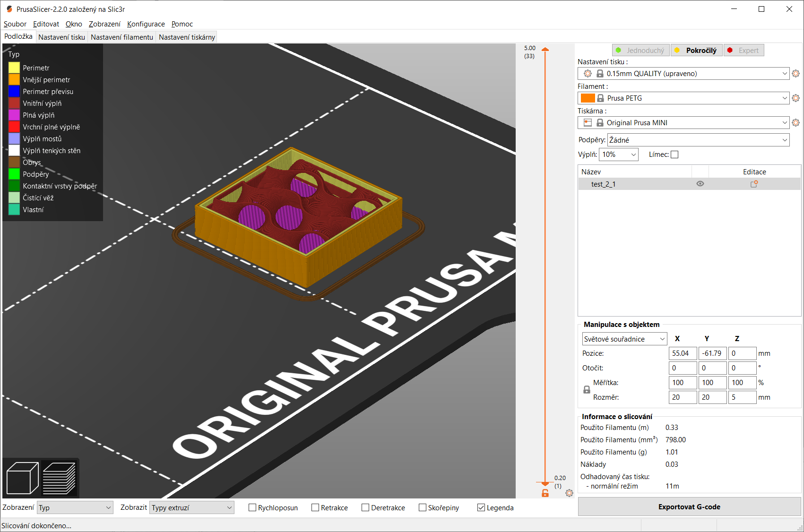Open print settings gear next to 0.15mm QUALITY
Viewport: 804px width, 532px height.
point(795,74)
